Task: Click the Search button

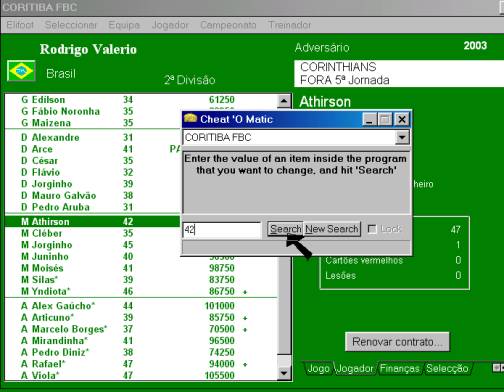Action: 285,229
